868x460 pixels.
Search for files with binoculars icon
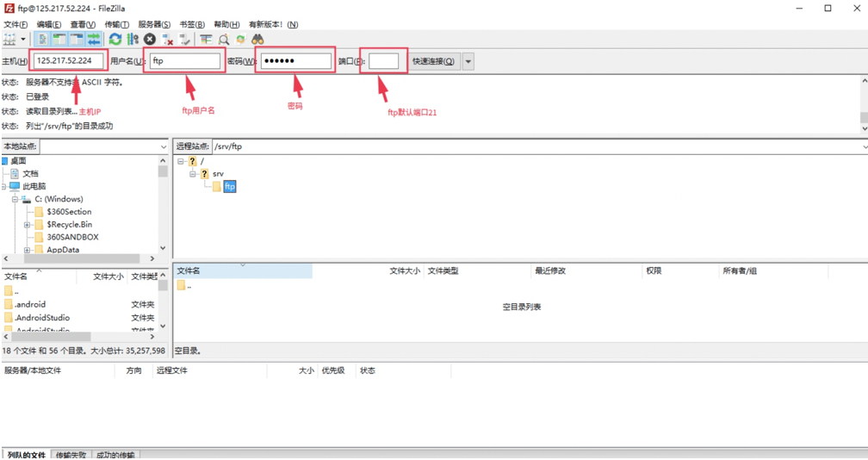pyautogui.click(x=257, y=40)
